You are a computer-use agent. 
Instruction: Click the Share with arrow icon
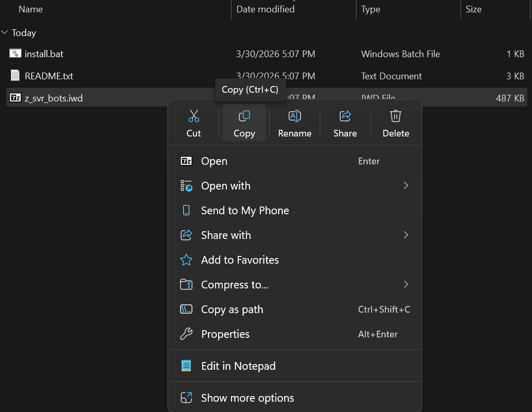(186, 235)
